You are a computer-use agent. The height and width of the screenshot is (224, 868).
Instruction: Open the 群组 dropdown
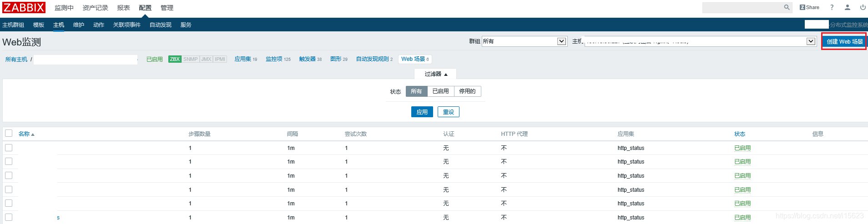[x=525, y=41]
